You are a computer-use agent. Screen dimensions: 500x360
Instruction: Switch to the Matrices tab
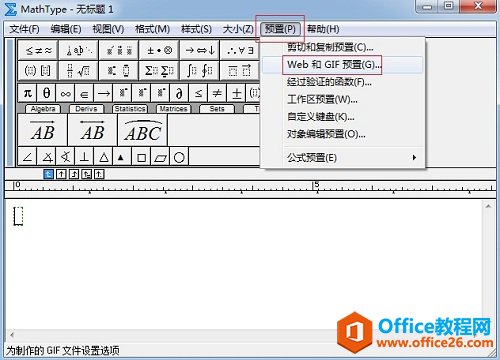(173, 109)
